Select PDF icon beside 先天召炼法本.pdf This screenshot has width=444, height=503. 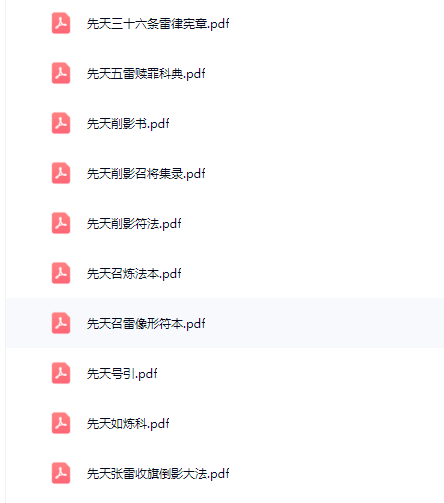point(61,273)
